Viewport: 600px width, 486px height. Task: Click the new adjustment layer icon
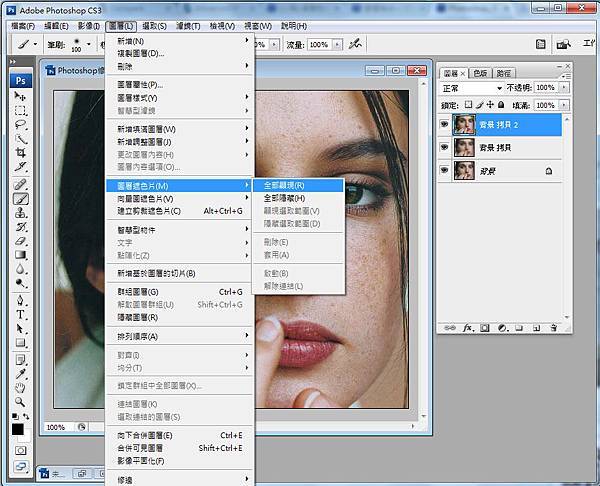click(502, 328)
